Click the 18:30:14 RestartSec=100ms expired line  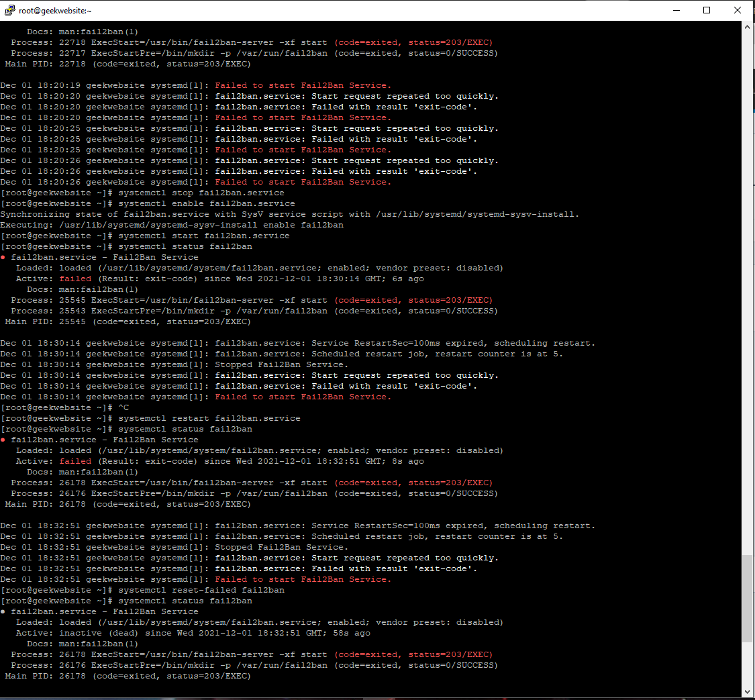297,343
